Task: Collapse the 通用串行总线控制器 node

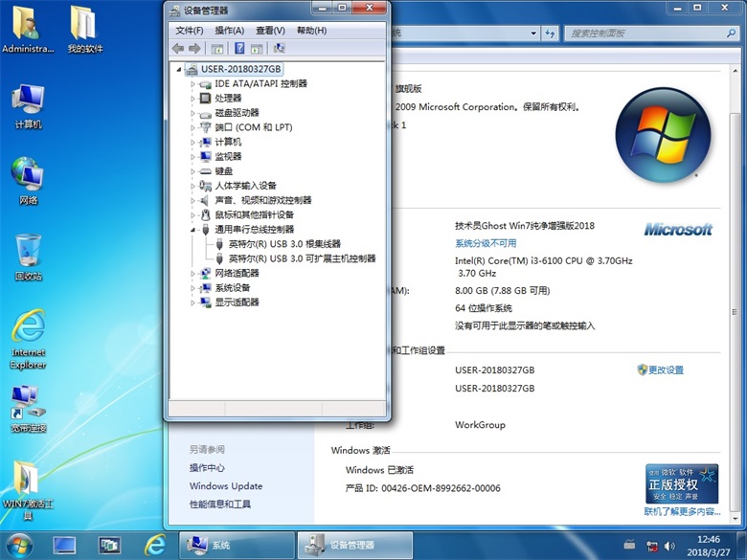Action: coord(192,230)
